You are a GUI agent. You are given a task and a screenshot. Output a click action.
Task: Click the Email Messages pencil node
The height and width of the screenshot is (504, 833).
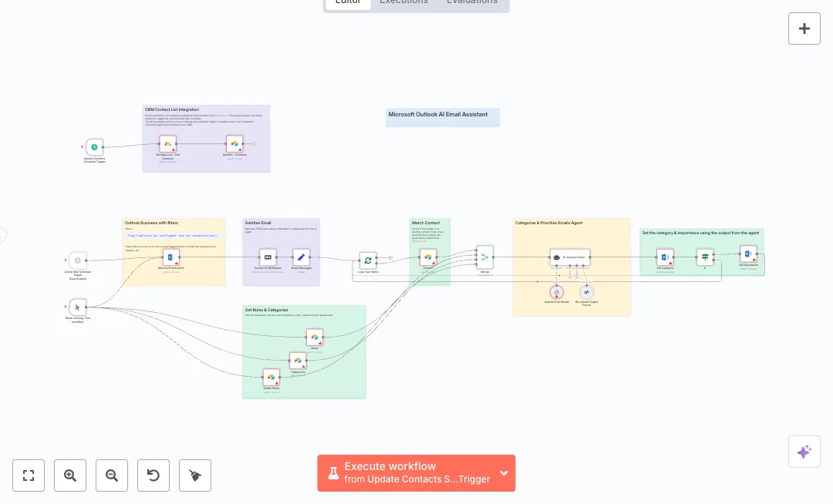pos(302,258)
